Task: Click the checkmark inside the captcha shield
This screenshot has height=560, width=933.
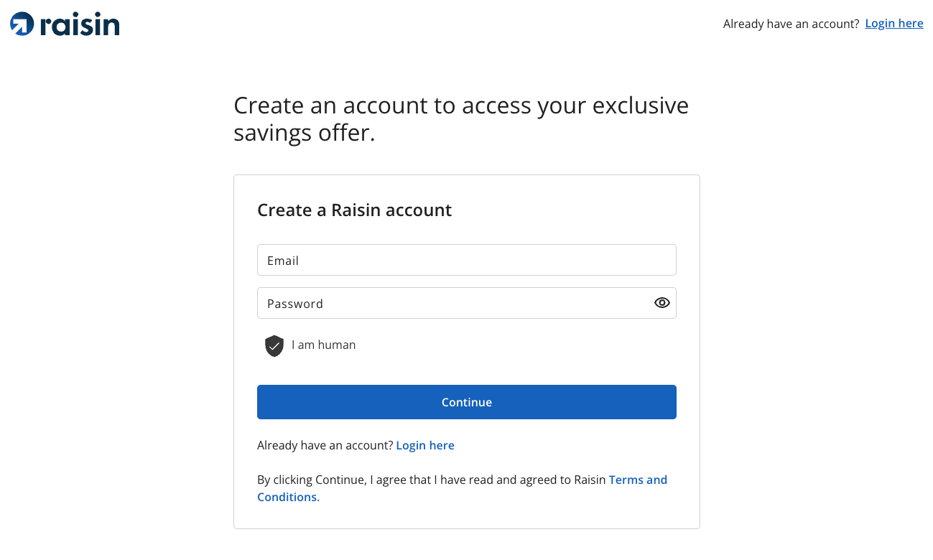Action: (274, 345)
